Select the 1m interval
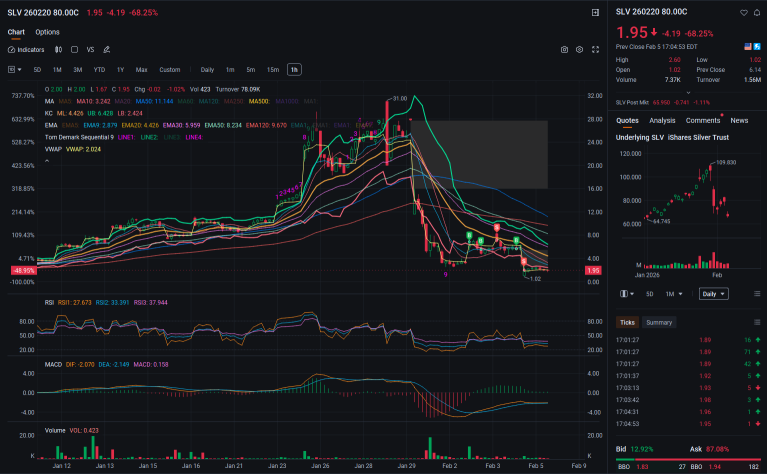Viewport: 767px width, 474px height. click(230, 70)
